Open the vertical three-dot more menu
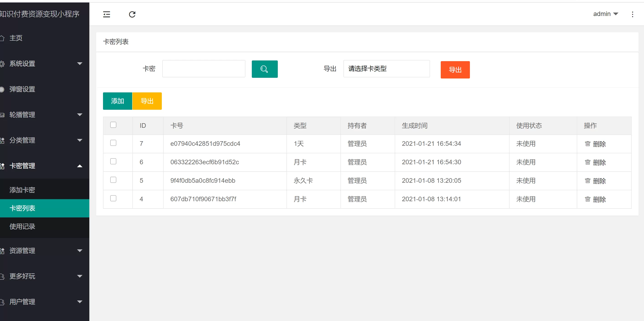Viewport: 644px width, 321px height. point(632,14)
